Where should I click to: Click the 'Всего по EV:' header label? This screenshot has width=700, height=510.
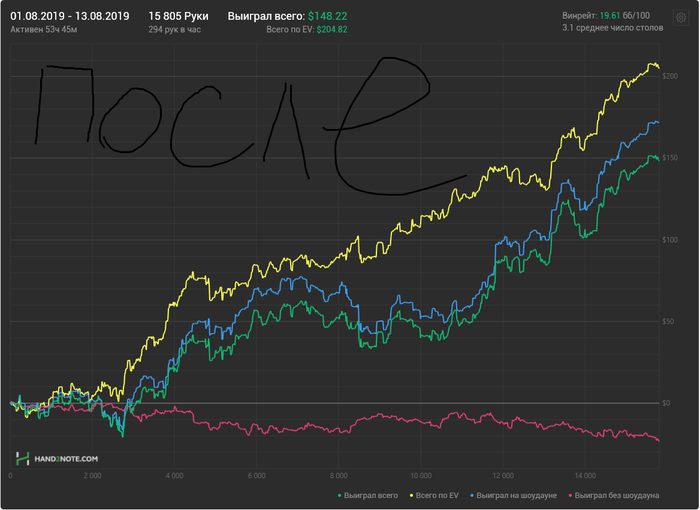pyautogui.click(x=291, y=29)
